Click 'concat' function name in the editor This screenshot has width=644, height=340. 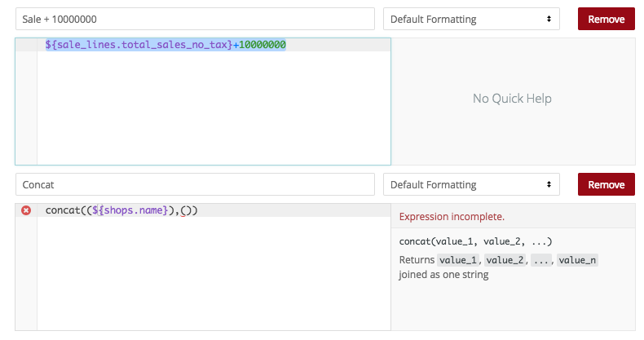pos(63,210)
